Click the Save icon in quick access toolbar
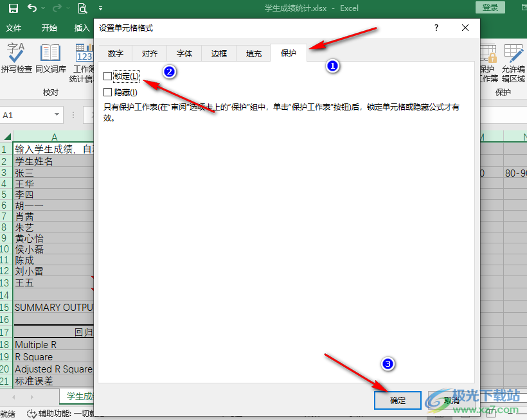The height and width of the screenshot is (420, 527). [x=13, y=8]
